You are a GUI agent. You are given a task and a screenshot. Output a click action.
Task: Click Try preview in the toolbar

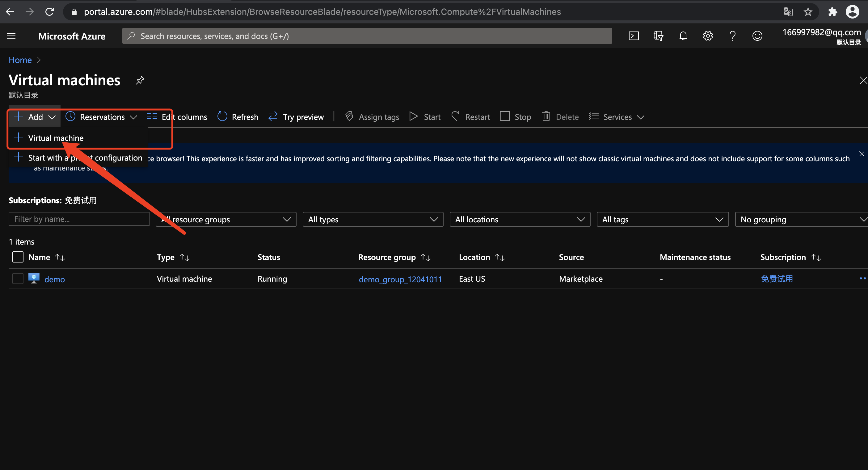[x=296, y=117]
